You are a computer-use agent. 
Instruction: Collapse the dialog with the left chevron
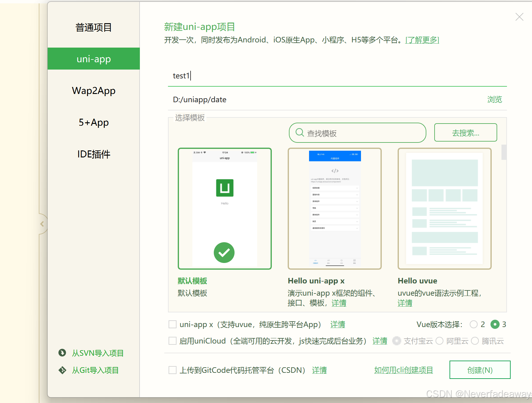tap(42, 224)
